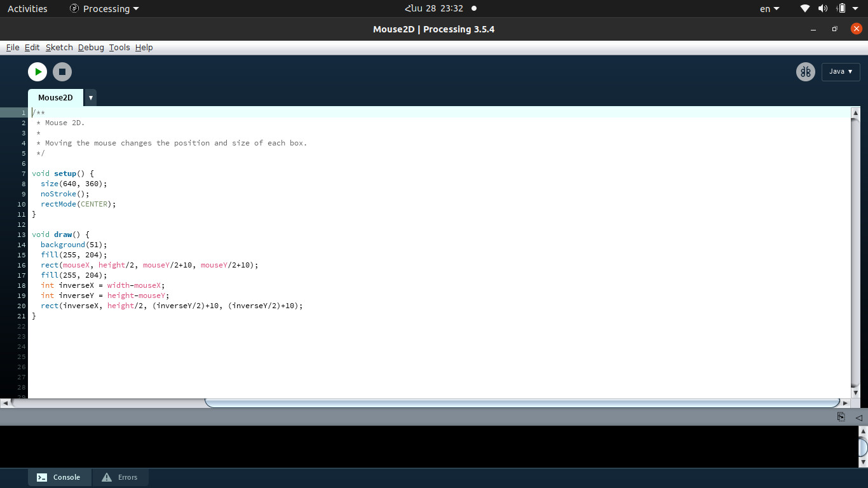Click line number 20 in the gutter
The width and height of the screenshot is (868, 488).
tap(22, 306)
